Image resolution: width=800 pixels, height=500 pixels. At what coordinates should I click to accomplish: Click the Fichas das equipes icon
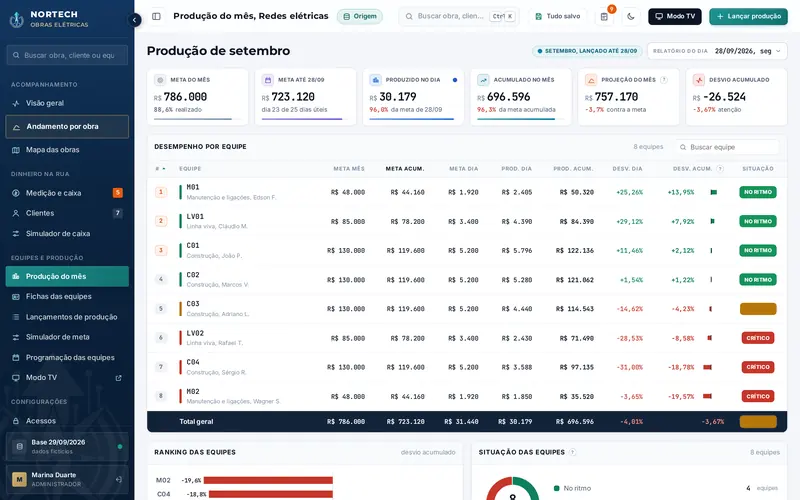(16, 296)
